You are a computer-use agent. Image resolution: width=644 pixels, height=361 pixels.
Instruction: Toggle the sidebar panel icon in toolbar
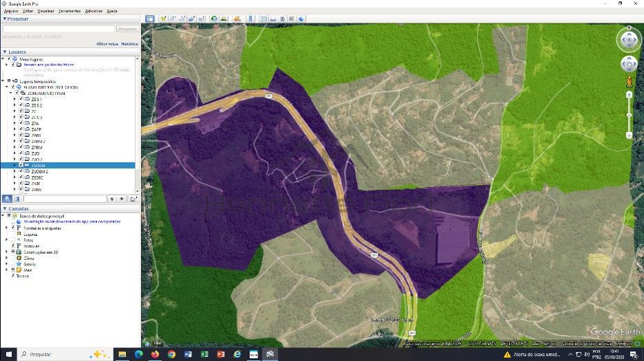(150, 19)
